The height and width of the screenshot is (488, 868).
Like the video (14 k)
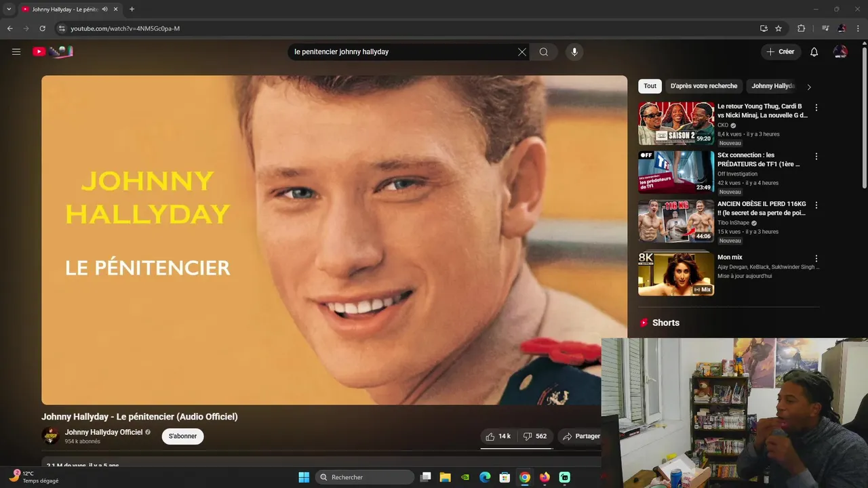coord(498,436)
